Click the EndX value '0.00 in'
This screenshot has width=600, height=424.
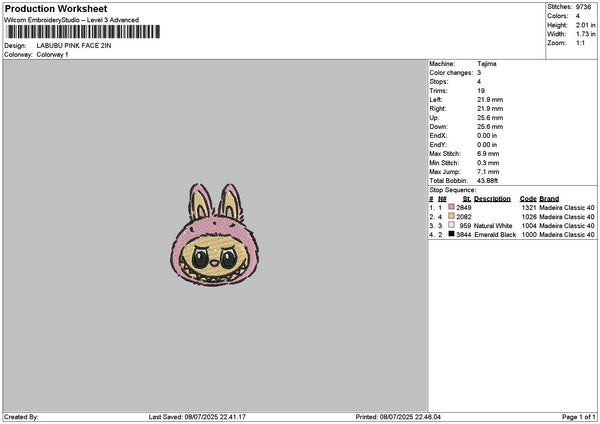[487, 136]
